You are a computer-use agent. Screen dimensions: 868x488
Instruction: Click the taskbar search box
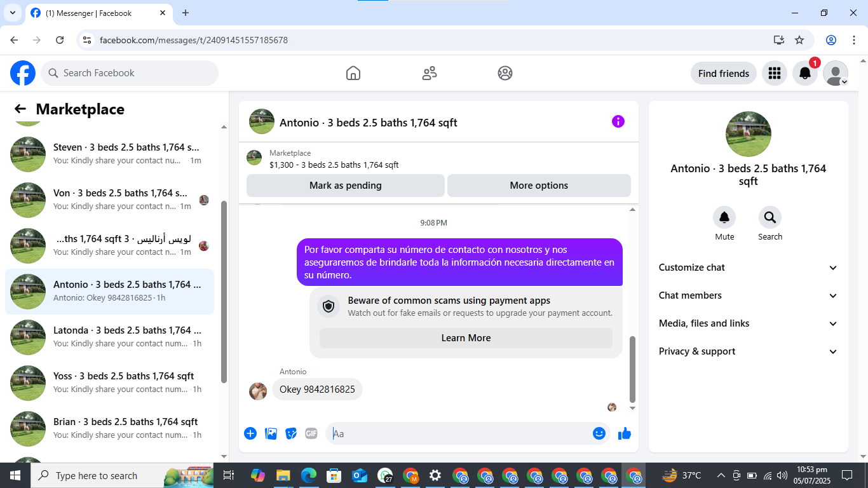tap(123, 475)
